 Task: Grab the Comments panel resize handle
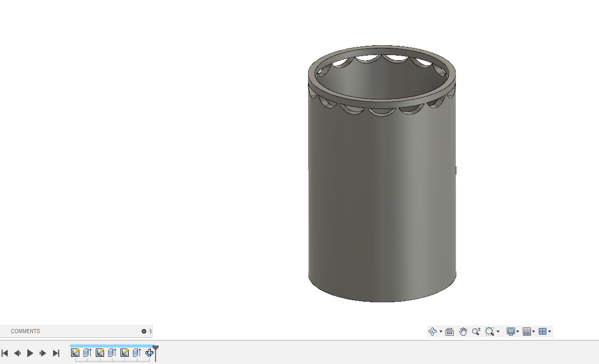click(150, 331)
